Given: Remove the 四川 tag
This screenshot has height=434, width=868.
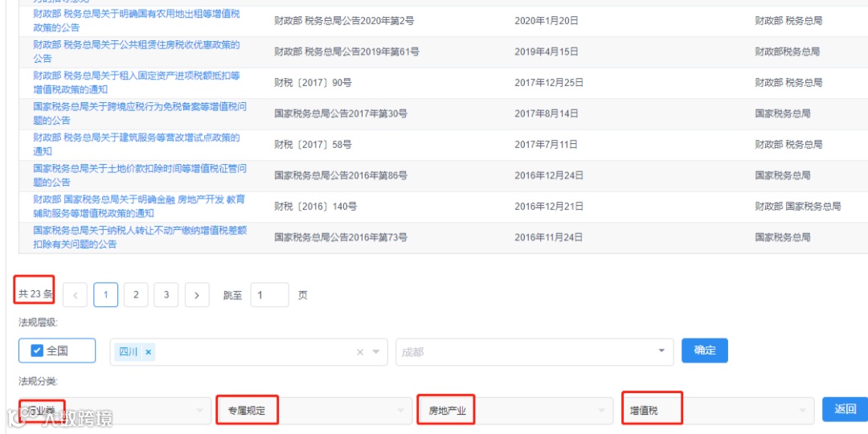Looking at the screenshot, I should 148,351.
